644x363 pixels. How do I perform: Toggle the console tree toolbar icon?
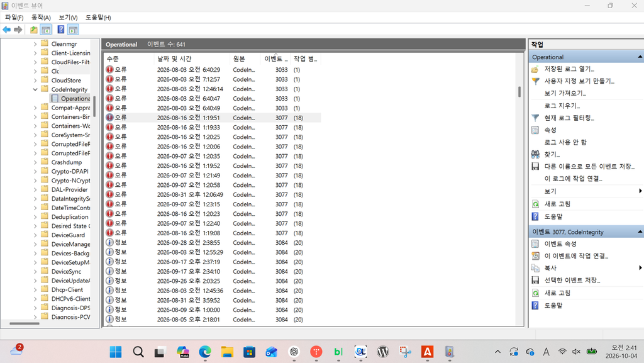pyautogui.click(x=46, y=30)
